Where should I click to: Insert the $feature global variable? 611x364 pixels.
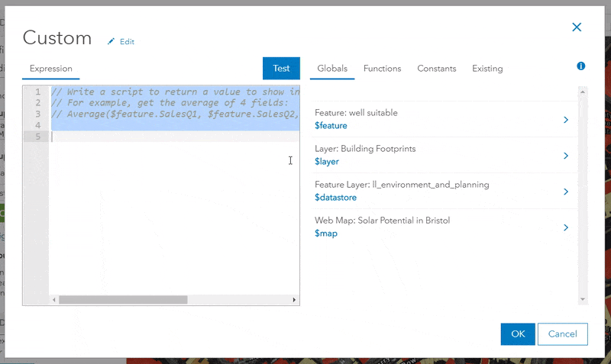[x=331, y=126]
